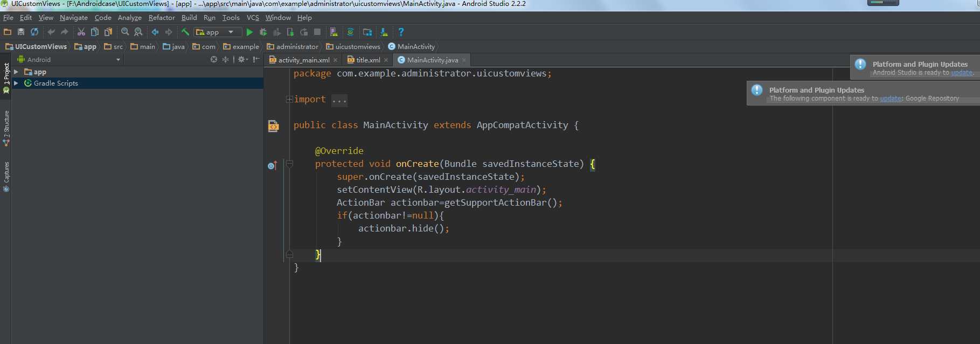Click Sync Project with Gradle icon
This screenshot has height=344, width=980.
coord(351,32)
